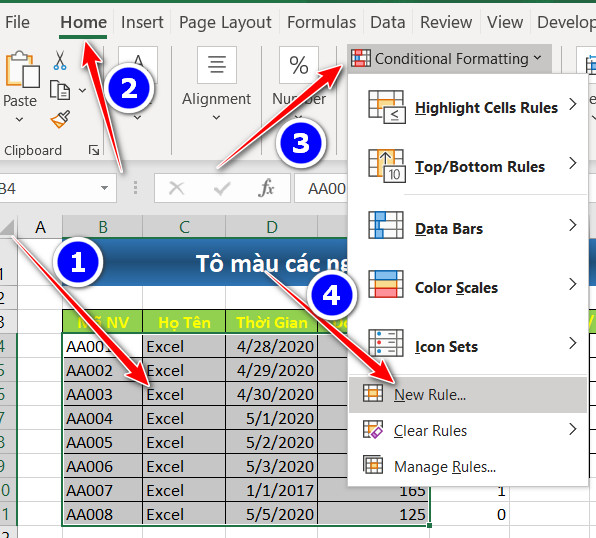
Task: Expand the Name Box dropdown arrow
Action: [x=104, y=188]
